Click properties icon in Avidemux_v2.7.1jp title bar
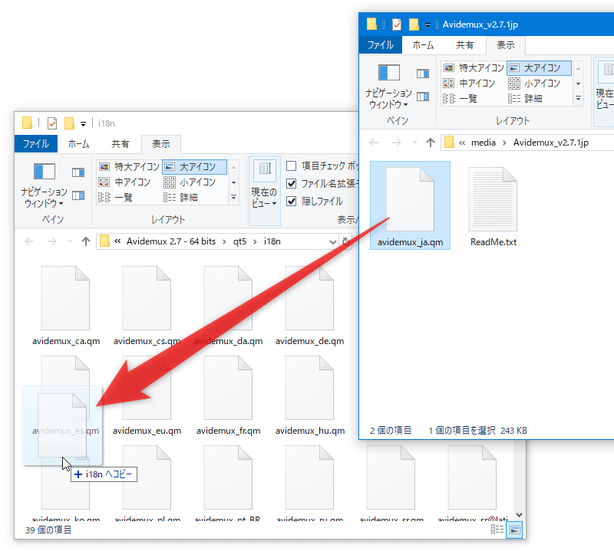The image size is (614, 551). [x=397, y=25]
